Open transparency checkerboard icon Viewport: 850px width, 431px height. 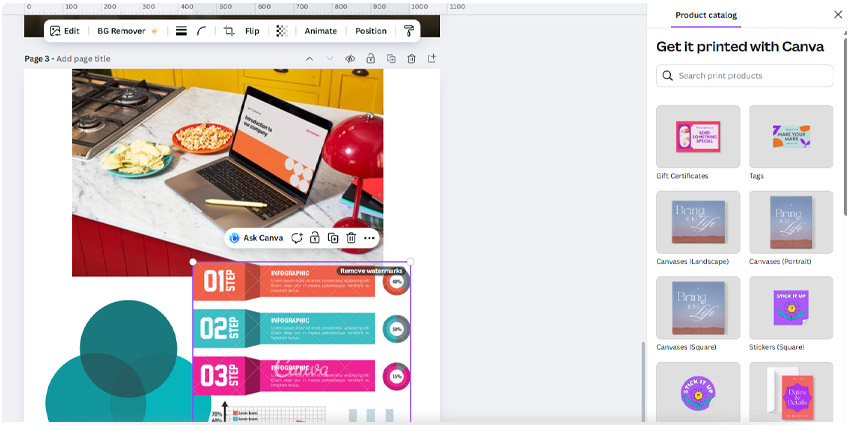click(282, 31)
